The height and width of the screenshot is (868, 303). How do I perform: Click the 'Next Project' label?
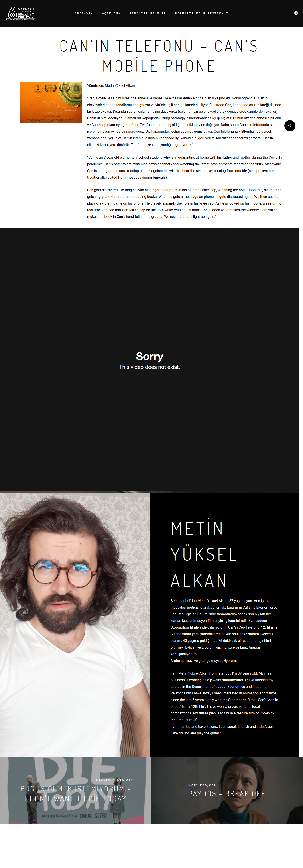[x=202, y=785]
